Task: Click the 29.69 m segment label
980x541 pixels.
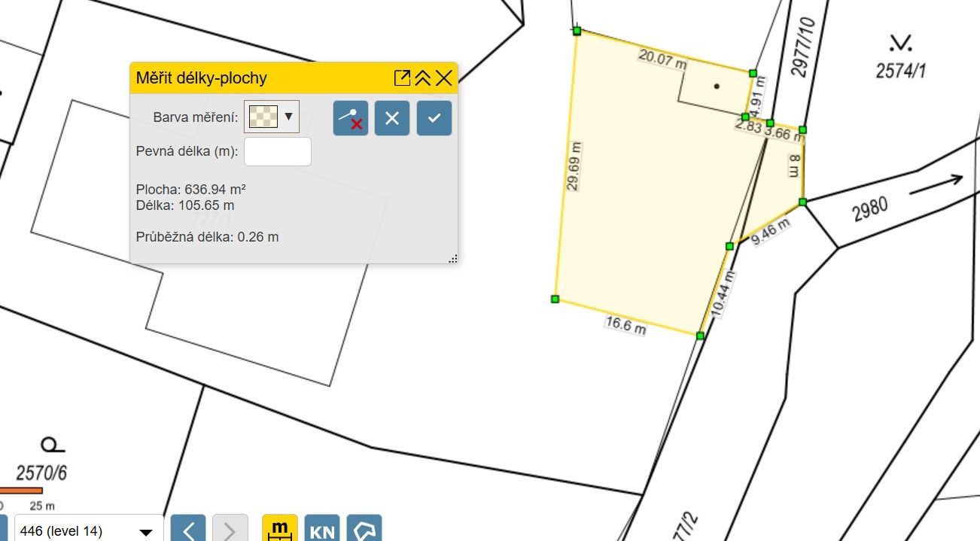Action: pos(574,166)
